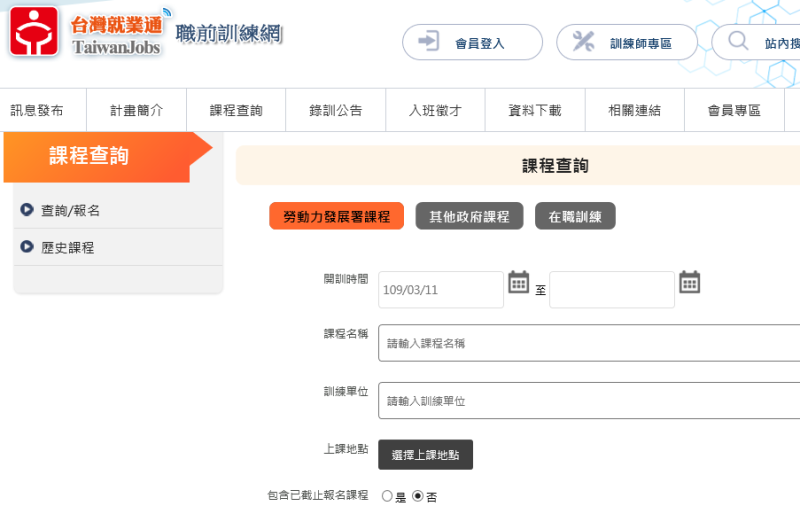This screenshot has height=506, width=800.
Task: Click the 選擇上課地點 button
Action: [x=426, y=454]
